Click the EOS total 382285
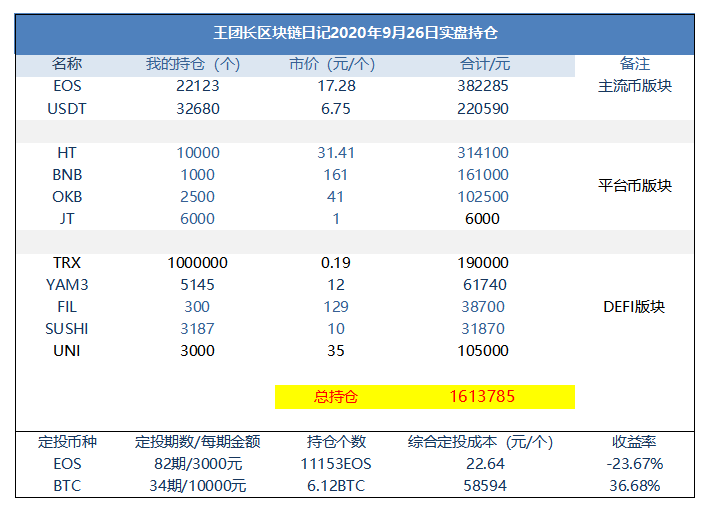 point(483,86)
